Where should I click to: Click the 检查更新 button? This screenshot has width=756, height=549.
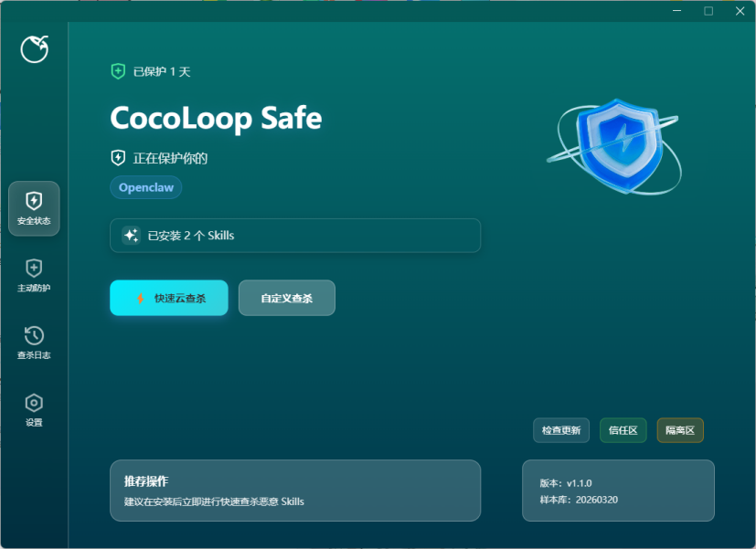pos(560,430)
